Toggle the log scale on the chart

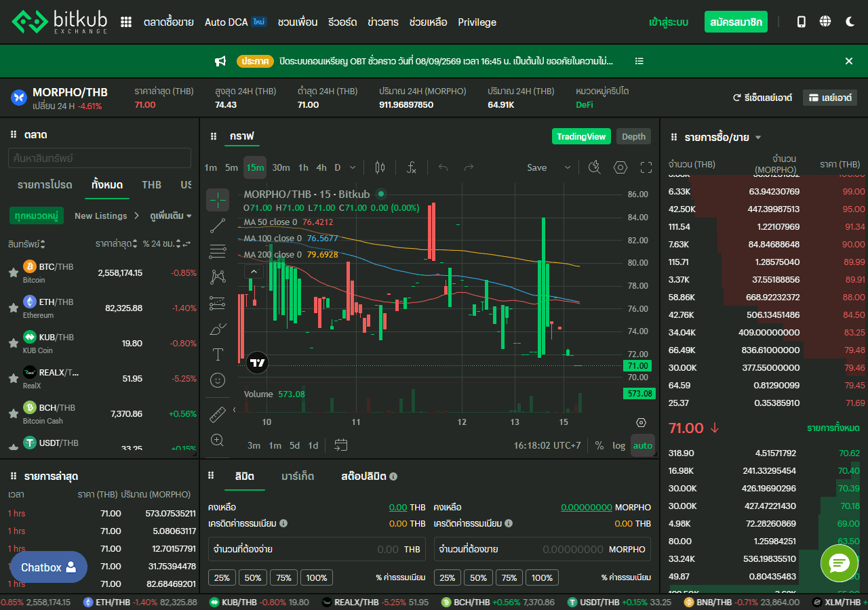(x=618, y=445)
